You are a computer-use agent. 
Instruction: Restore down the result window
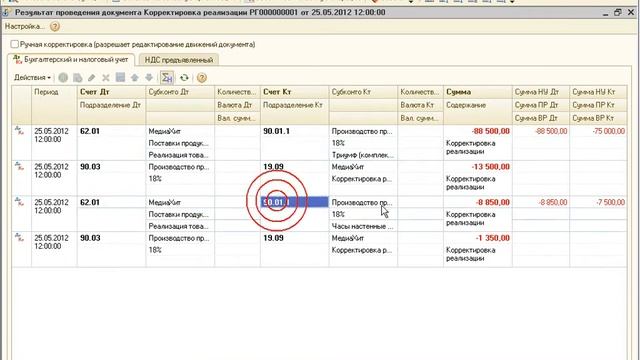tap(618, 12)
